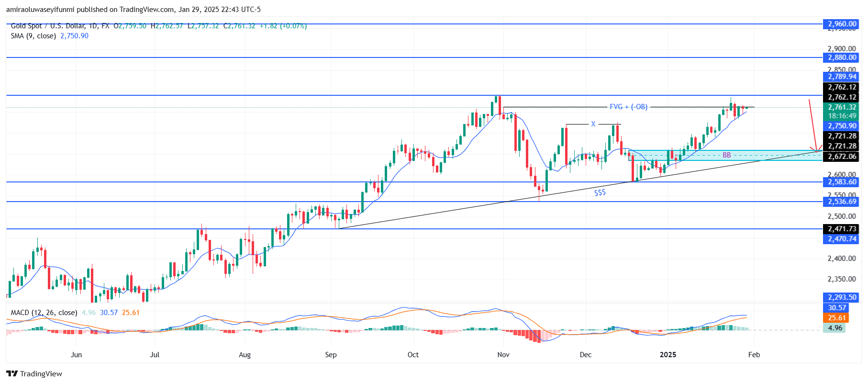The height and width of the screenshot is (384, 868).
Task: Click the Sep label on the time axis
Action: point(331,355)
